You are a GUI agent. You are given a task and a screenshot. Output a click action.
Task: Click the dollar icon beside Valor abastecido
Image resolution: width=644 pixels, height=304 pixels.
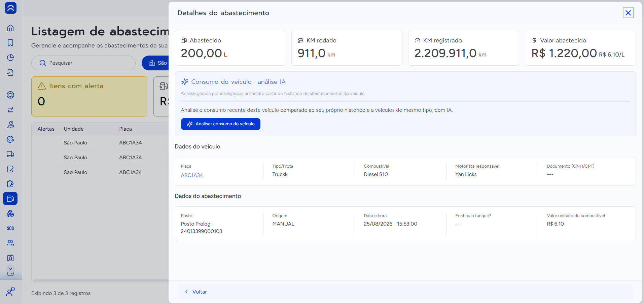coord(534,40)
